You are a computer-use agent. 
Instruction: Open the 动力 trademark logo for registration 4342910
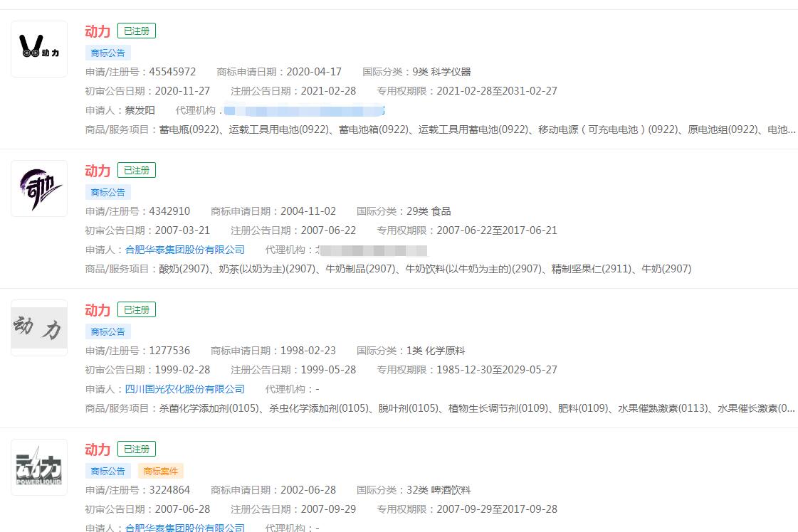point(39,188)
